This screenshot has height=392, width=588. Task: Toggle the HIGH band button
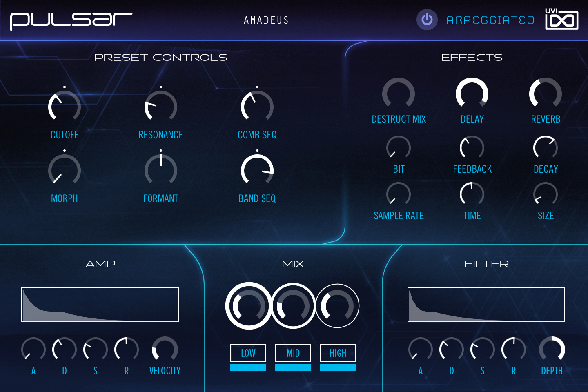coord(338,353)
